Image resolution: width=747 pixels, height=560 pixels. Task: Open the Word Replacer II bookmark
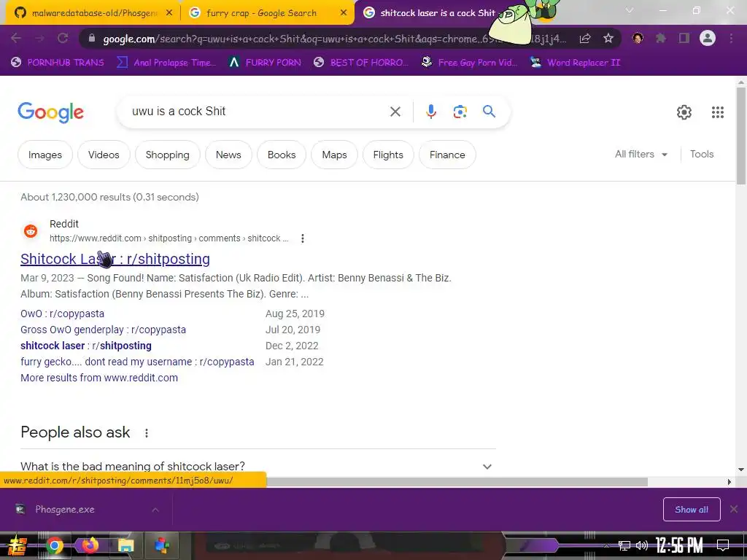tap(575, 63)
